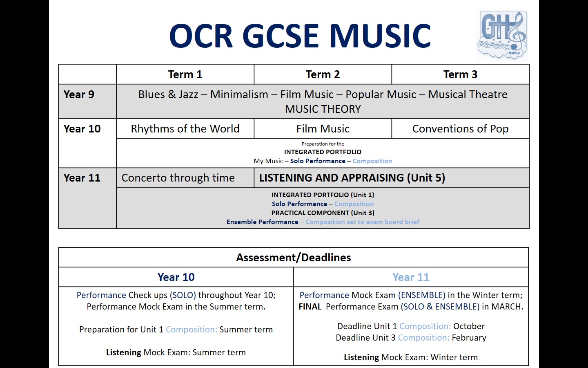Click the Assessment/Deadlines heading
The image size is (588, 368).
(294, 258)
